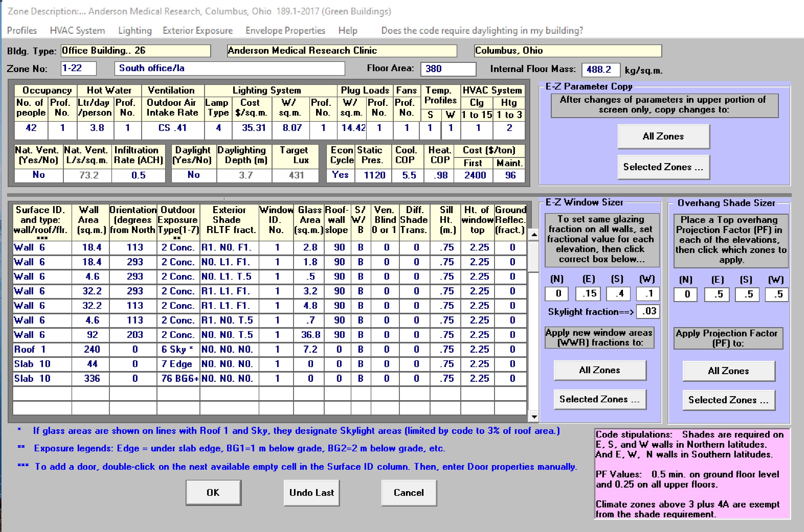Select the Infiltration Rate 0.5 cell
Screen dimensions: 804x532
(x=138, y=175)
